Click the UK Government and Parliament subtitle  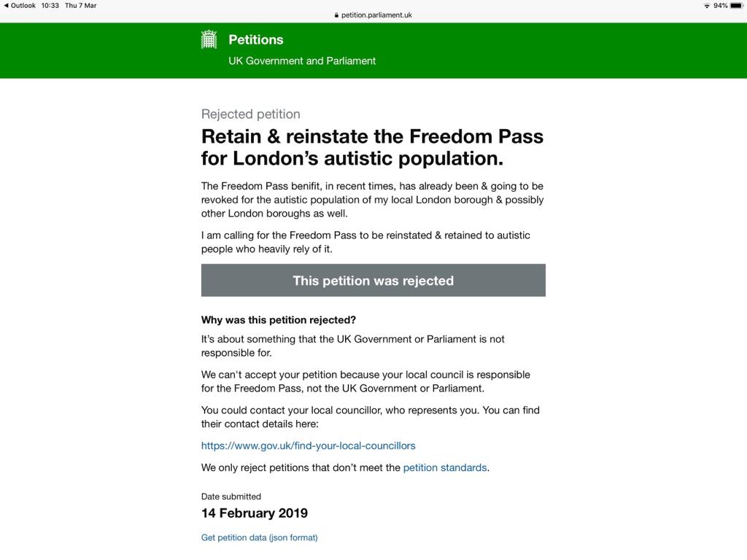click(302, 61)
